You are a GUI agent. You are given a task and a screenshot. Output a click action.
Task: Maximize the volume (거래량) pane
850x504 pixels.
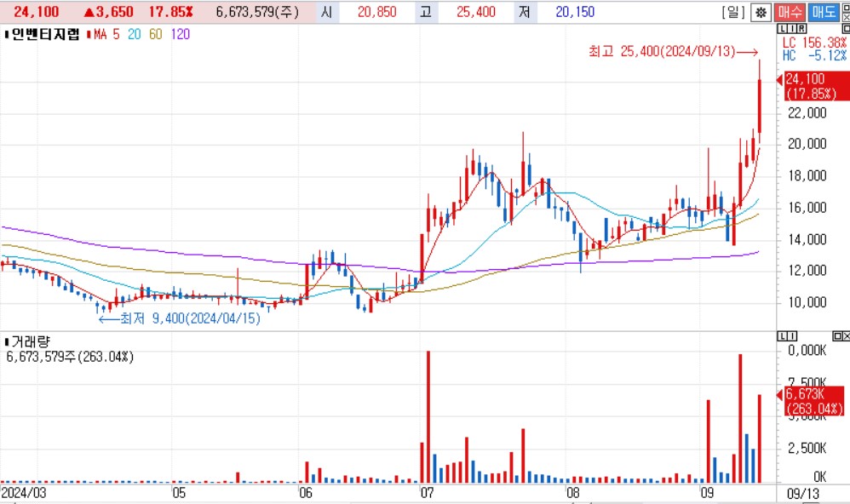(837, 336)
